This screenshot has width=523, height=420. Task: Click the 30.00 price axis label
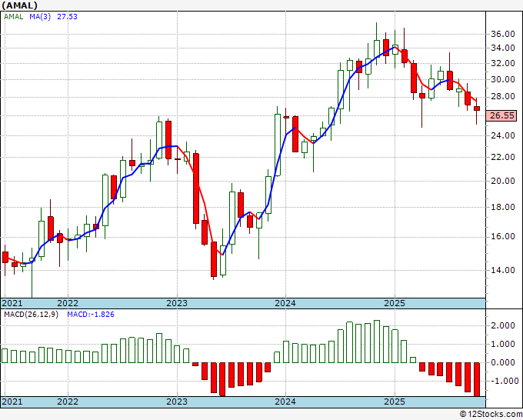[503, 80]
